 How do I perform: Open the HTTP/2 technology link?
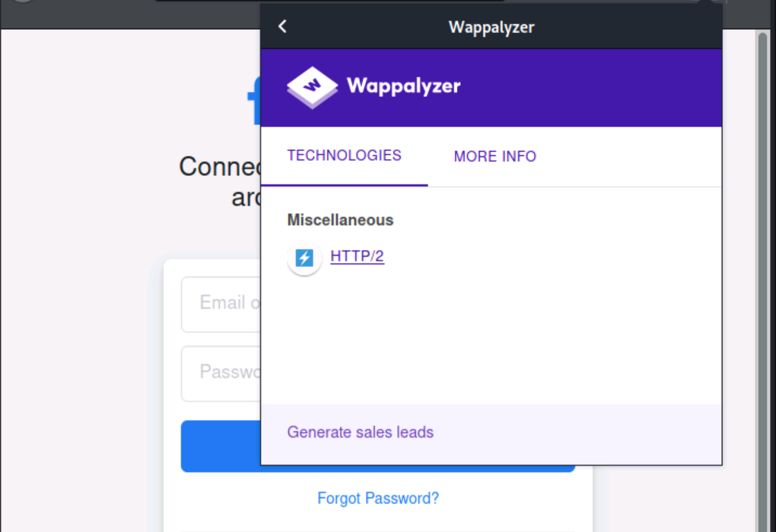pos(357,256)
